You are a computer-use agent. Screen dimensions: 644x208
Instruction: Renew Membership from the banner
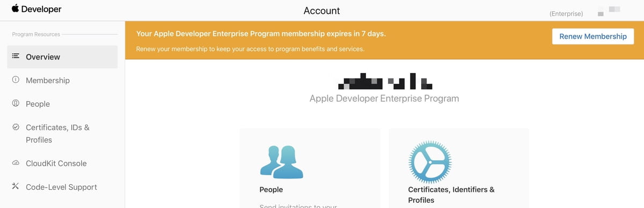pos(593,37)
